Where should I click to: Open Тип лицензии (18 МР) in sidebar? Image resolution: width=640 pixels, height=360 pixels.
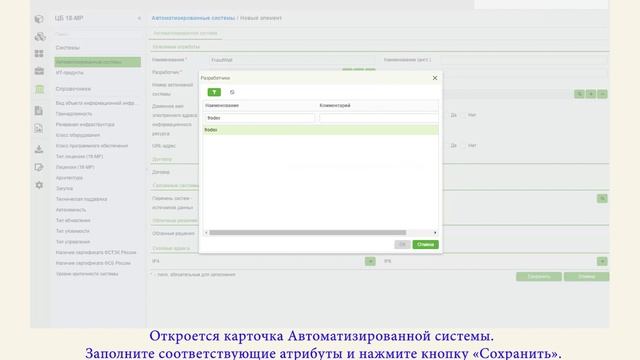point(80,157)
